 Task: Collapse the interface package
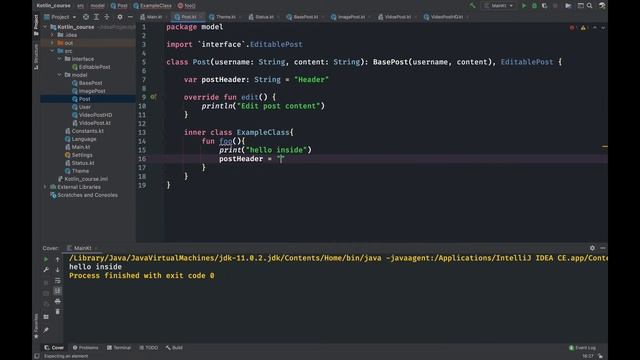click(60, 59)
